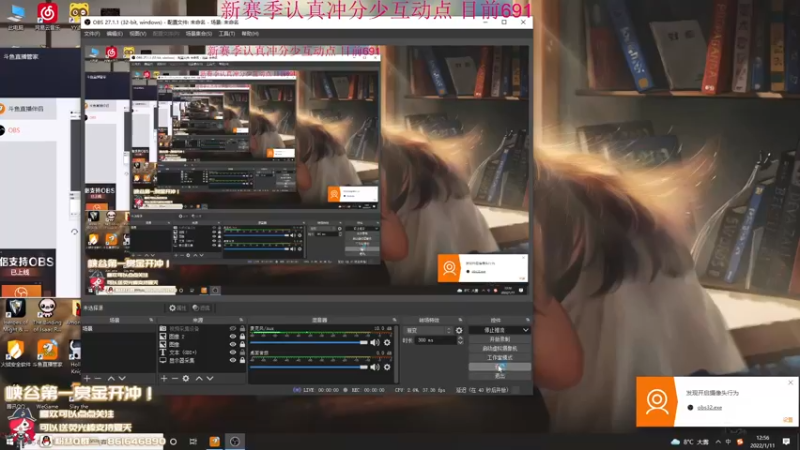Remove the selected scene with the minus icon

click(98, 379)
